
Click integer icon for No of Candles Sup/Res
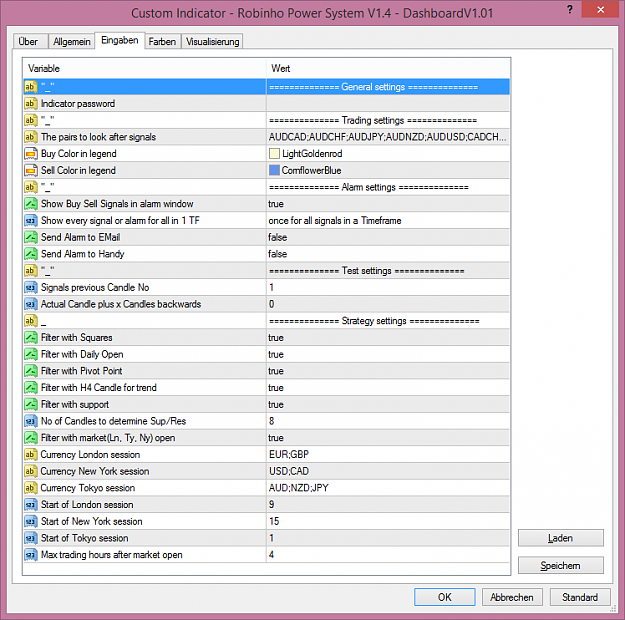point(31,421)
